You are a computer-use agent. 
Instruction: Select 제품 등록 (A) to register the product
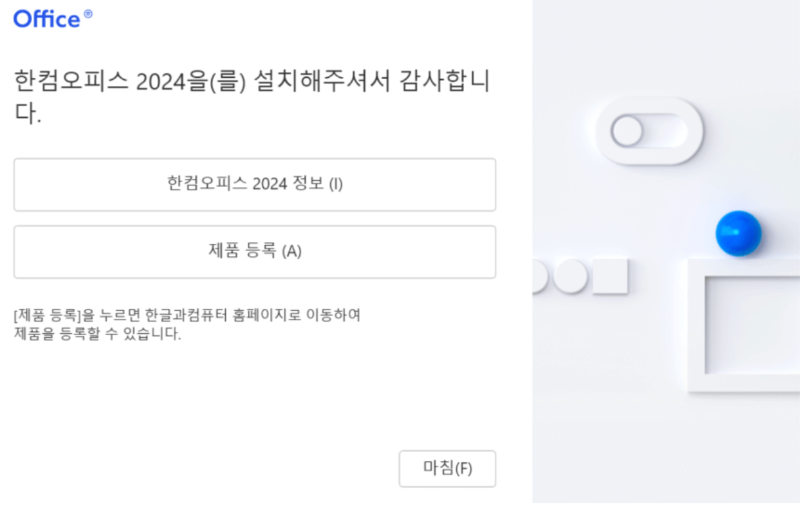point(254,252)
